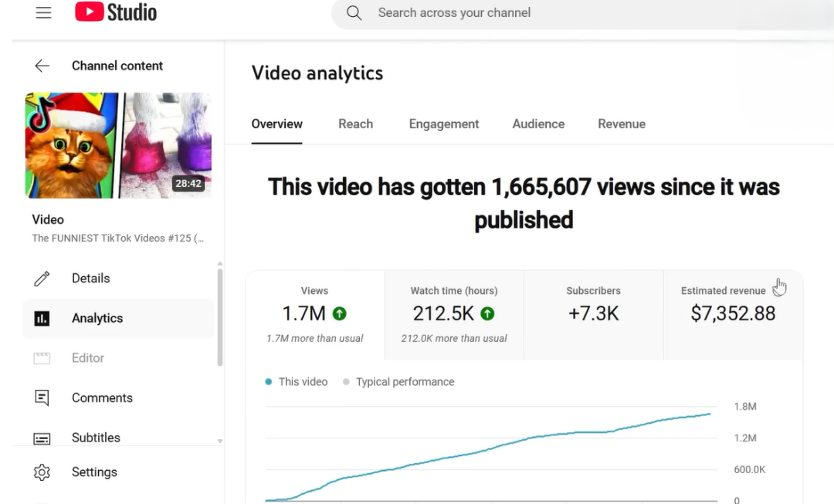
Task: Select the Estimated revenue card
Action: click(732, 315)
